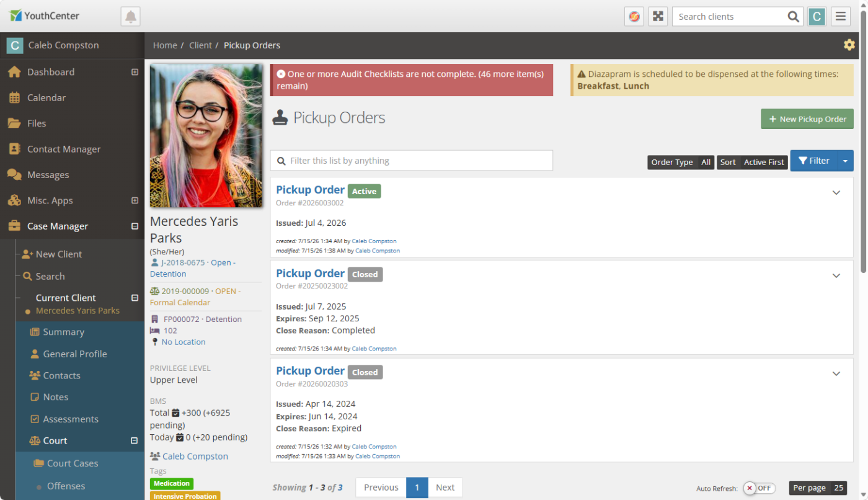Open Contacts under Current Client
868x500 pixels.
(61, 375)
